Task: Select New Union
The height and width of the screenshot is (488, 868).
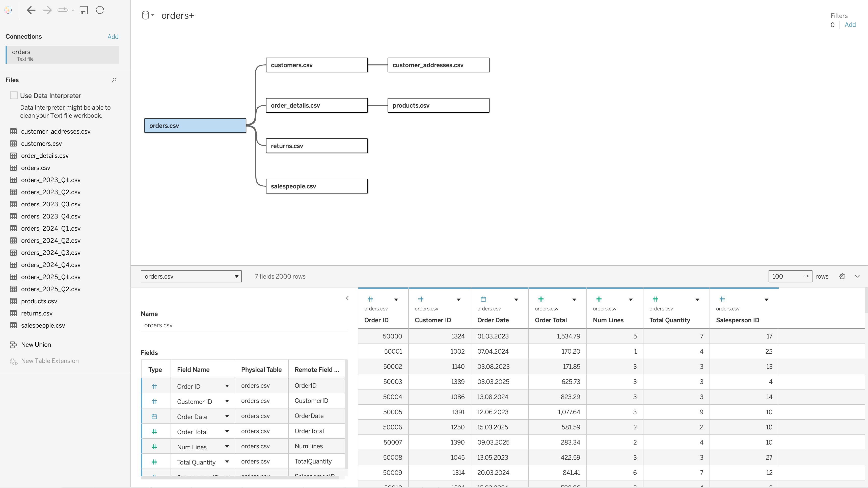Action: [x=35, y=344]
